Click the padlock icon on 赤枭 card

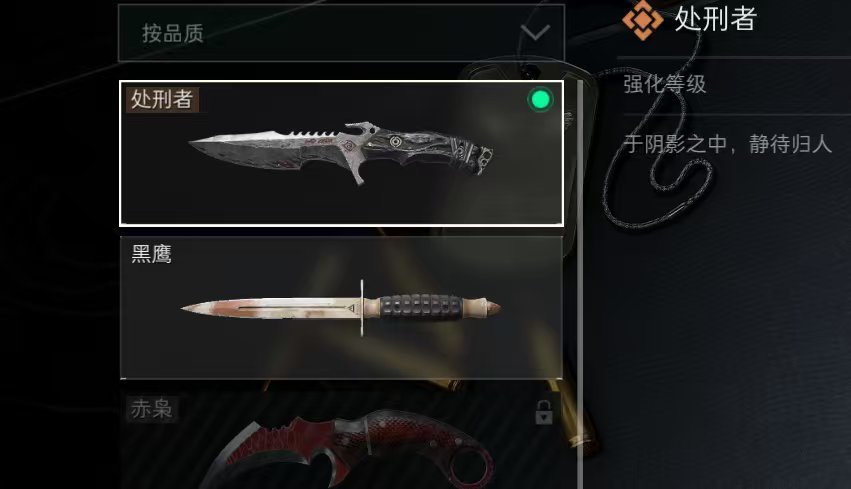[543, 412]
